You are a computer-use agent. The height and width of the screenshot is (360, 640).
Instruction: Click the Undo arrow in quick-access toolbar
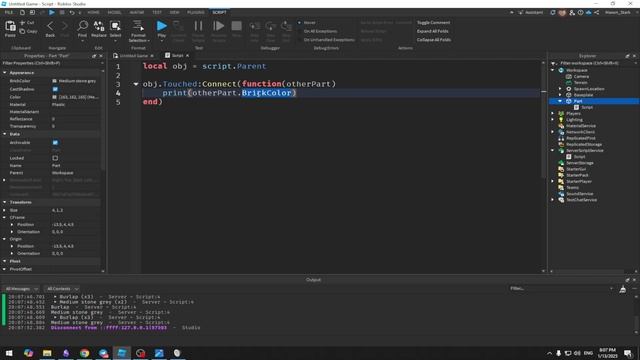coord(72,13)
